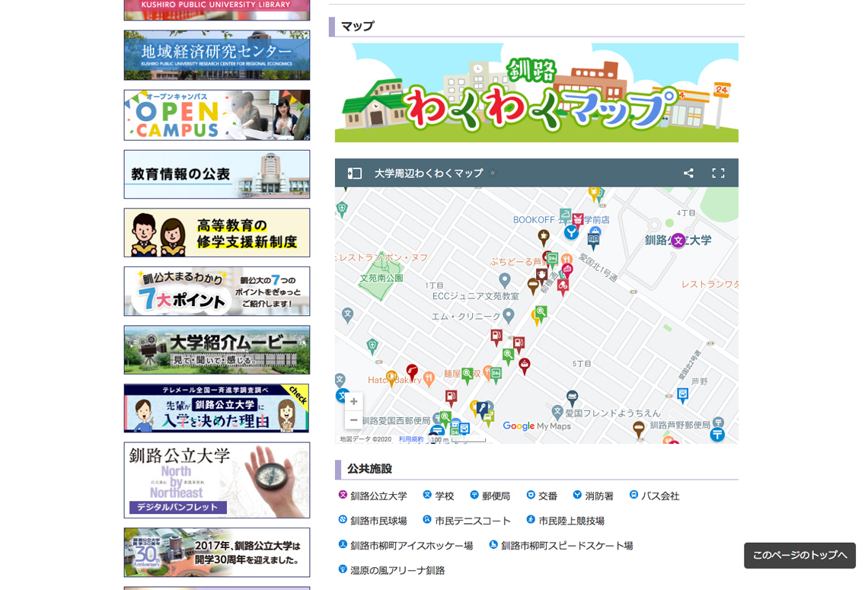The width and height of the screenshot is (868, 590).
Task: Open the OPEN CAMPUS banner
Action: click(x=217, y=115)
